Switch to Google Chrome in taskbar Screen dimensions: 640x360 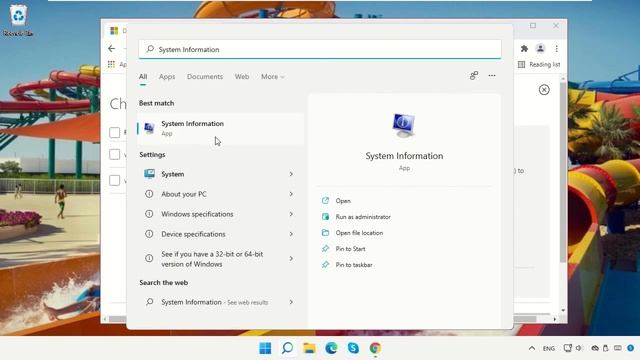tap(375, 348)
